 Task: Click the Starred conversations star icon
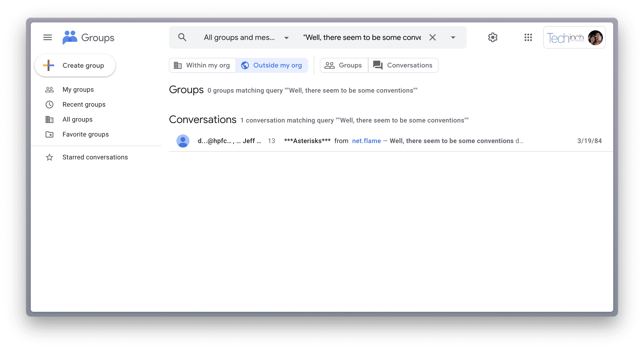49,157
